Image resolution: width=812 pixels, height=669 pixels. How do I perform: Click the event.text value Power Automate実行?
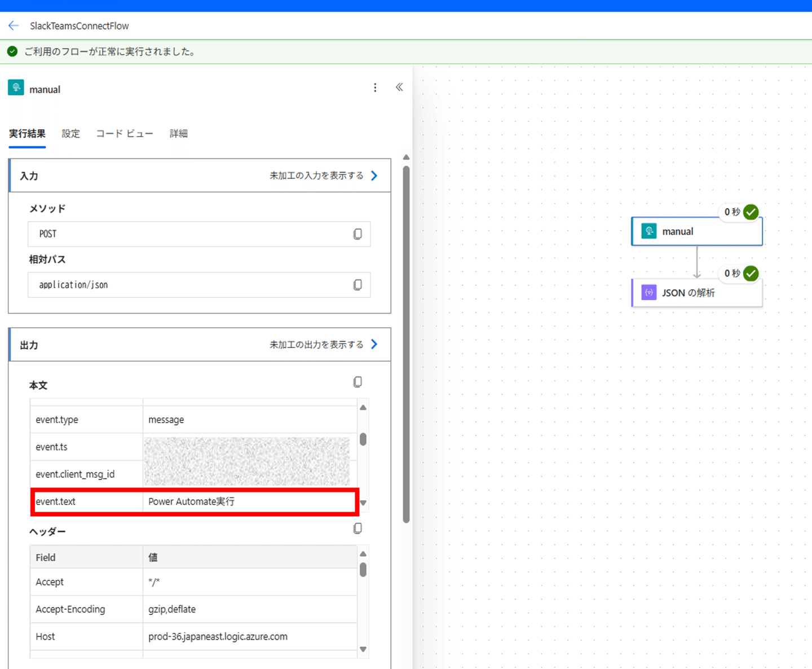point(191,501)
